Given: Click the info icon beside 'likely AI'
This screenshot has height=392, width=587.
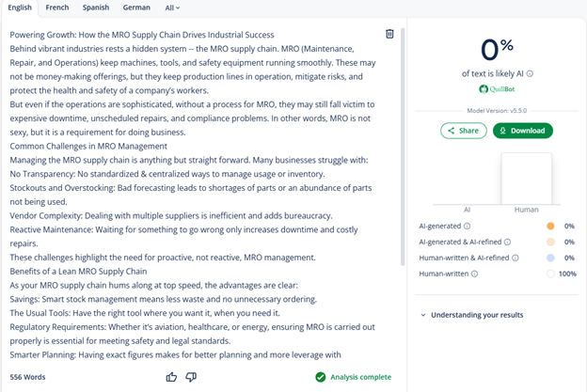Looking at the screenshot, I should pos(531,73).
